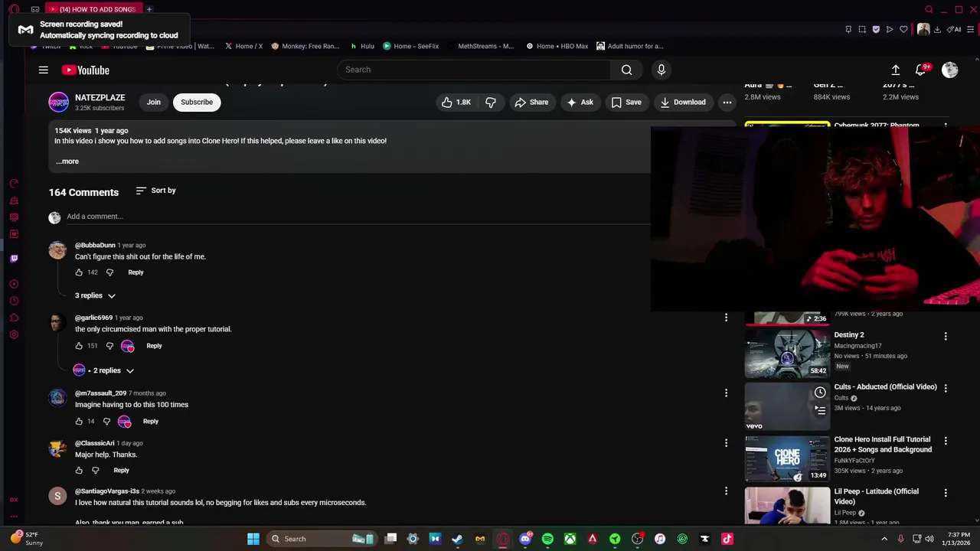980x551 pixels.
Task: Start voice search with microphone icon
Action: point(661,70)
